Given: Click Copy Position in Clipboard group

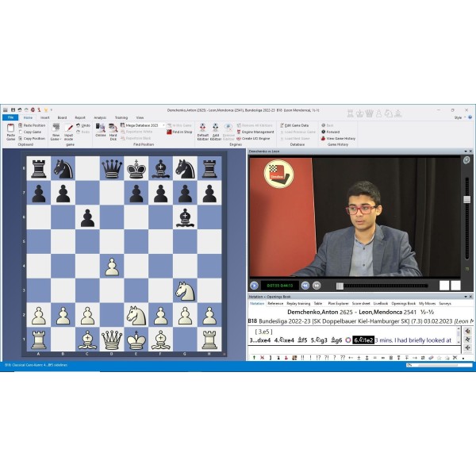Looking at the screenshot, I should click(x=32, y=138).
